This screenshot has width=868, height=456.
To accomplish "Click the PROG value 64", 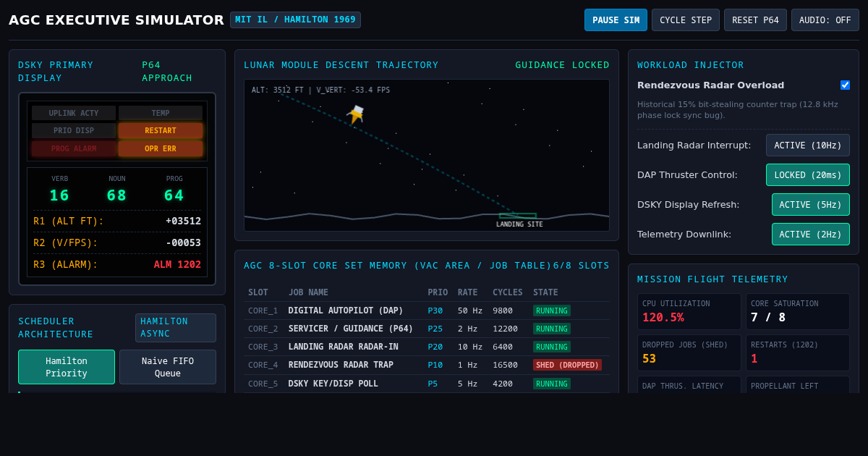I will click(x=174, y=195).
